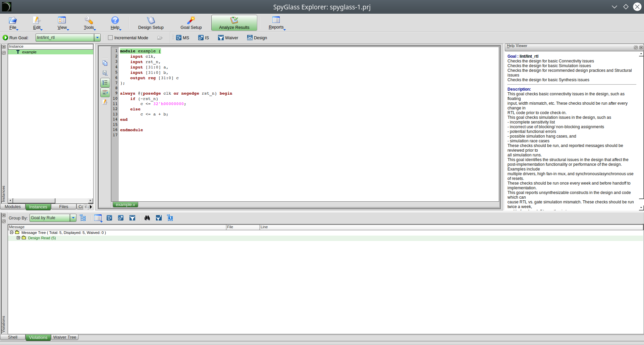Open the Reports menu
Screen dimensions: 644x345
276,23
